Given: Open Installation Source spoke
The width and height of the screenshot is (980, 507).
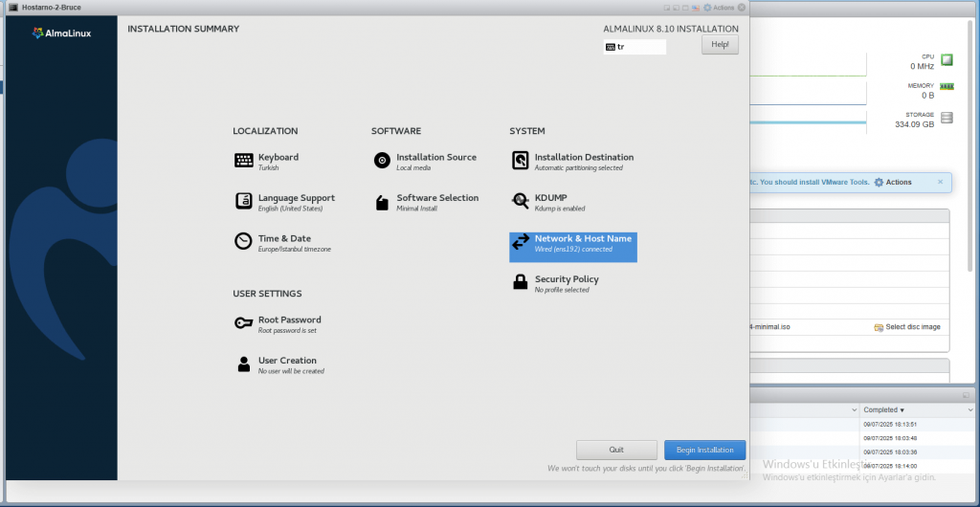Looking at the screenshot, I should click(425, 162).
